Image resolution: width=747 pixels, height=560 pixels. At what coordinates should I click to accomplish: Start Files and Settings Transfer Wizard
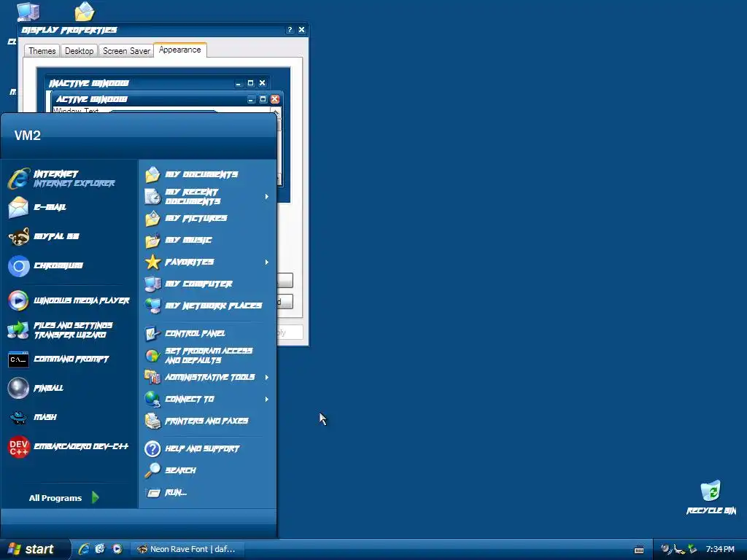[x=69, y=330]
